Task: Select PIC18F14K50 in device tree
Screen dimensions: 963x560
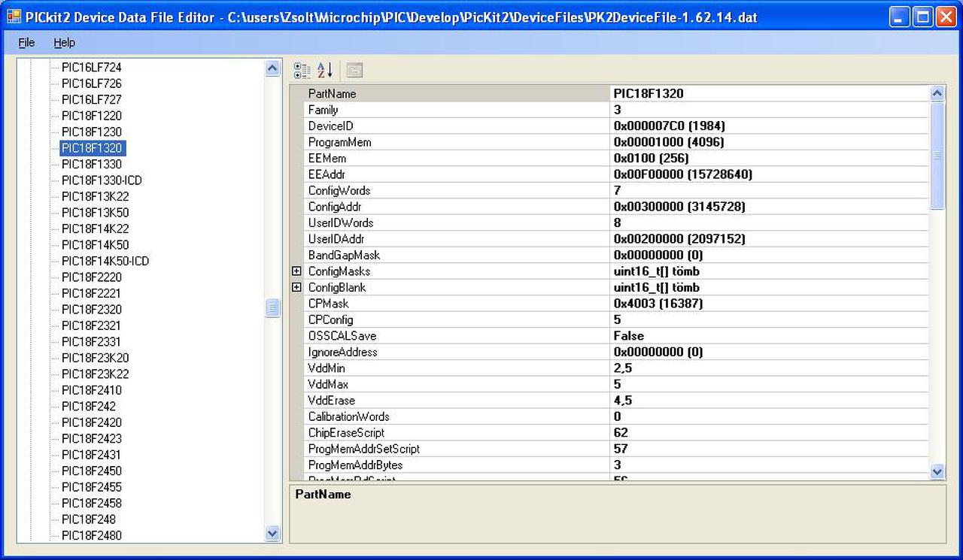Action: [x=95, y=245]
